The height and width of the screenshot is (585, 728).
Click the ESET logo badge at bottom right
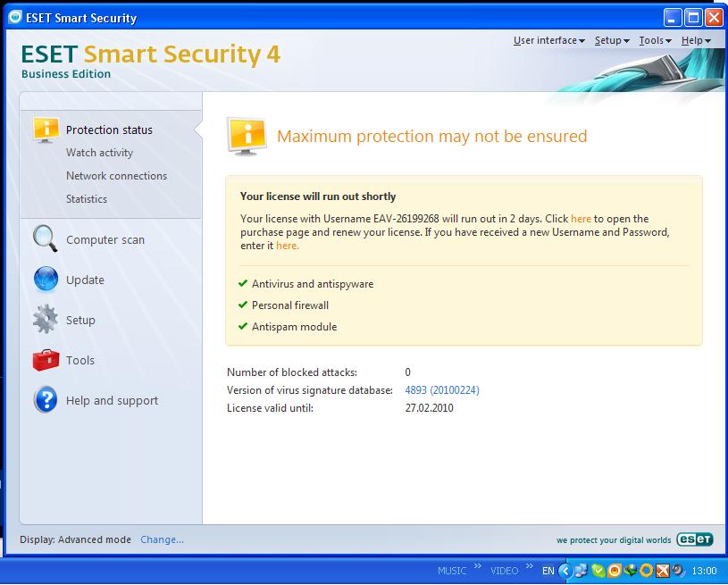(x=695, y=539)
